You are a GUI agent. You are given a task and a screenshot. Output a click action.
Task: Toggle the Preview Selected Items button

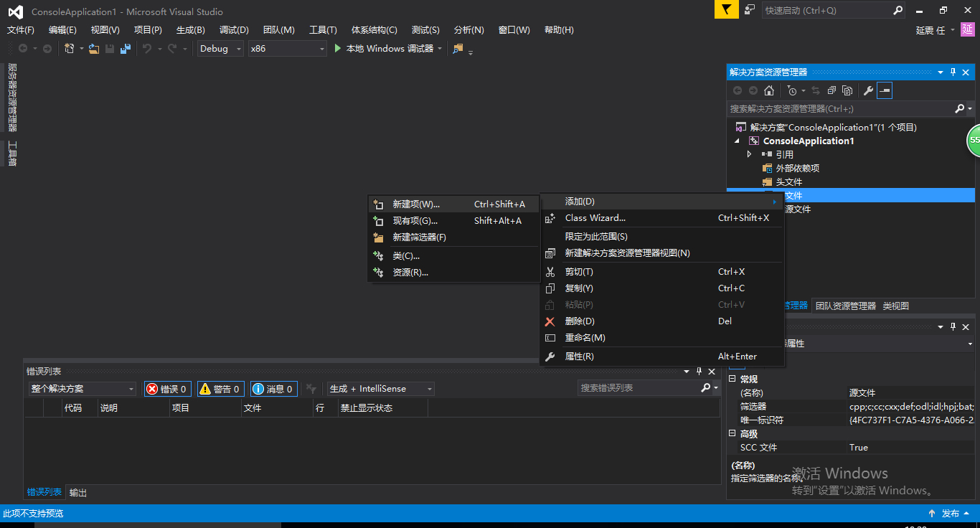pos(885,90)
